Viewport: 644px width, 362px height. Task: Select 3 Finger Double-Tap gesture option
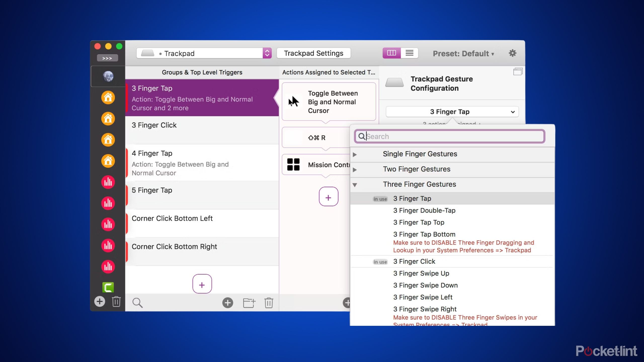pos(424,210)
